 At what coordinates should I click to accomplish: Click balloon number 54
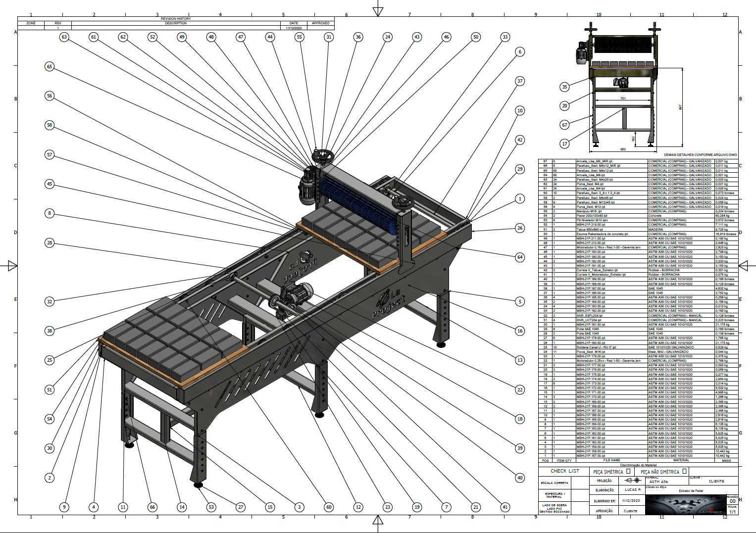point(49,419)
